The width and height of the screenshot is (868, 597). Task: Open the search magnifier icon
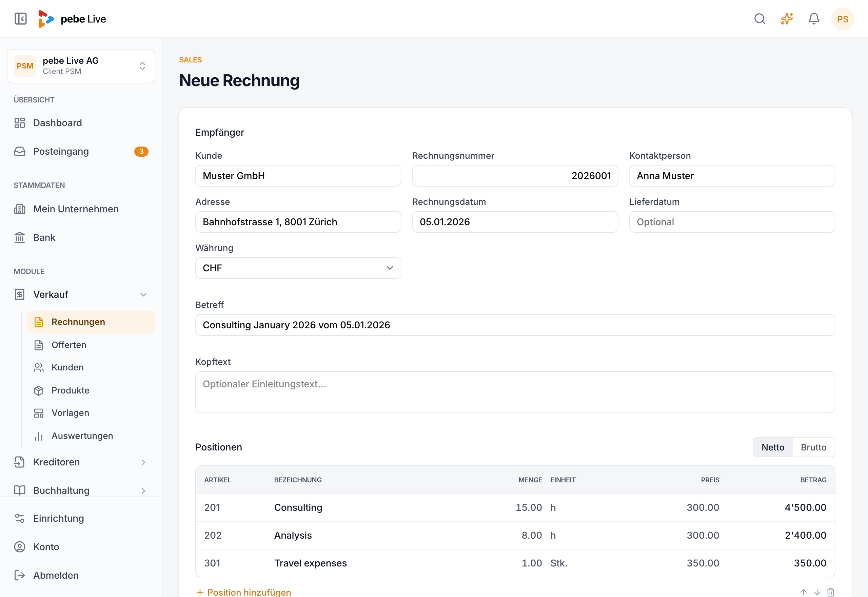[x=759, y=19]
